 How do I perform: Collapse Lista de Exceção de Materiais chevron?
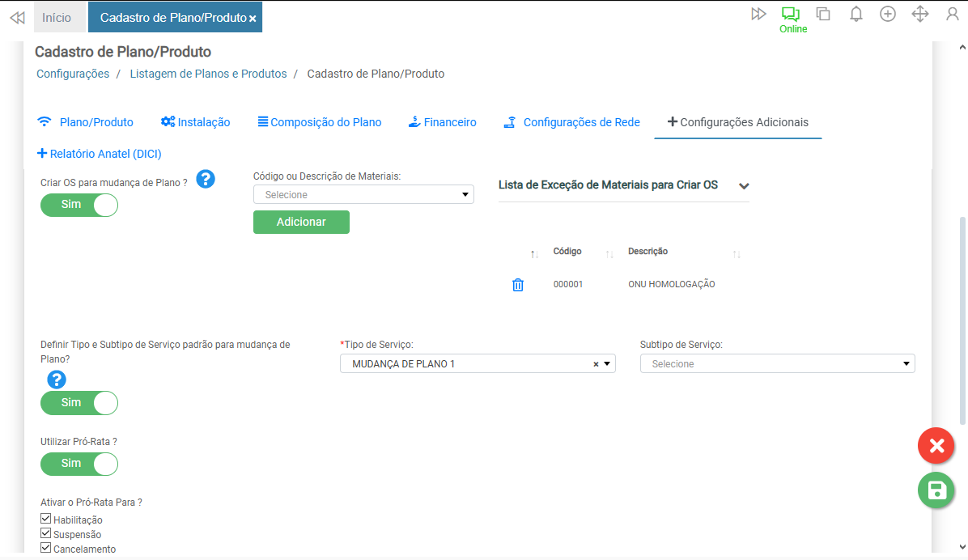pyautogui.click(x=744, y=186)
